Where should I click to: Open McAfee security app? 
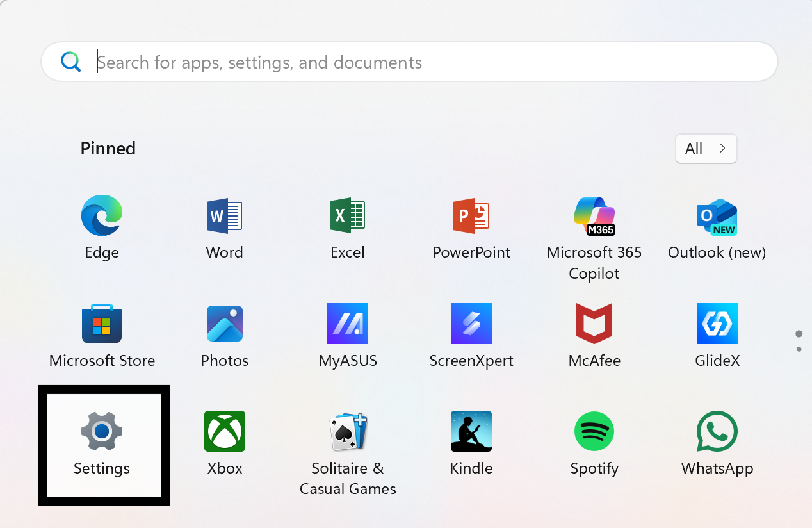(x=594, y=336)
